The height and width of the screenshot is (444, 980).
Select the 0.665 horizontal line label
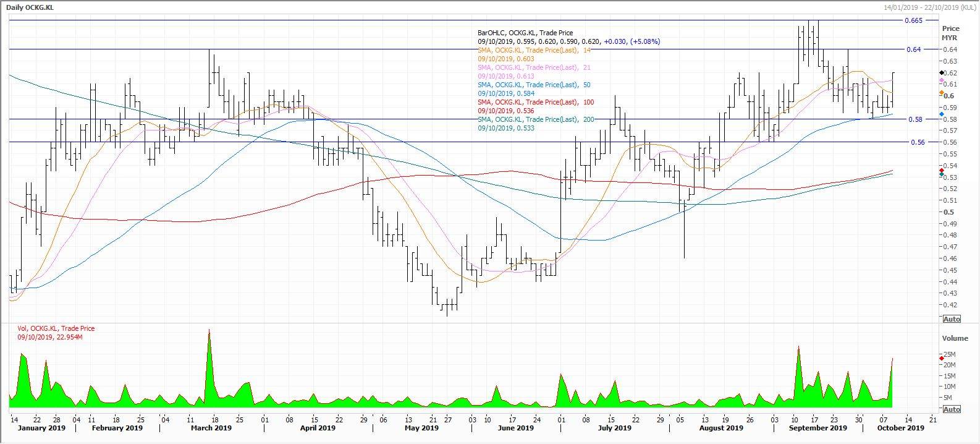[x=913, y=20]
